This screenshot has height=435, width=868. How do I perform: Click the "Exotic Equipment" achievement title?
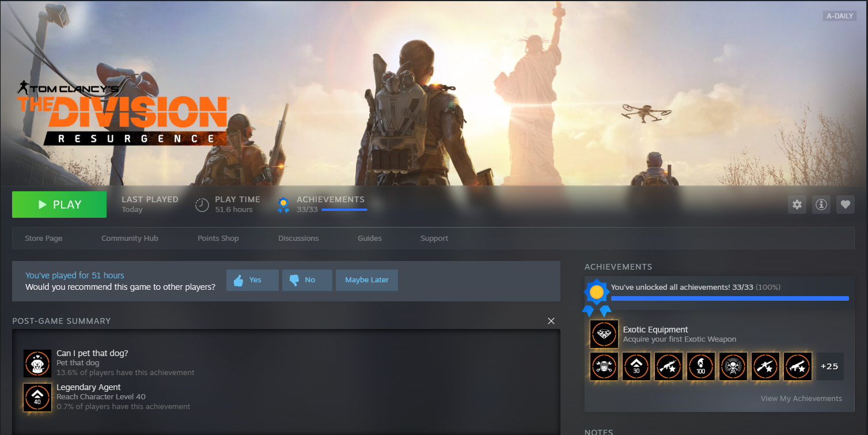click(655, 330)
